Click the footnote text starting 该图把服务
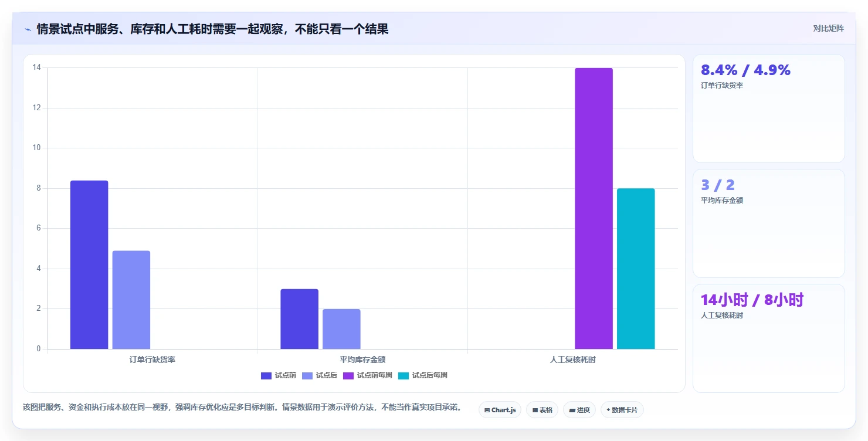This screenshot has height=441, width=868. (242, 407)
